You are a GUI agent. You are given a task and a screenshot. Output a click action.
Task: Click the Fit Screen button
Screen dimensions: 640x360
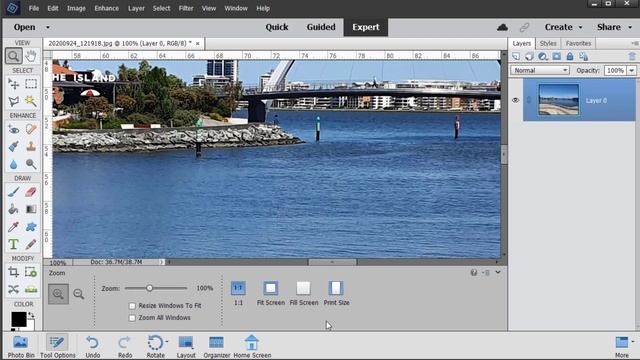(271, 293)
